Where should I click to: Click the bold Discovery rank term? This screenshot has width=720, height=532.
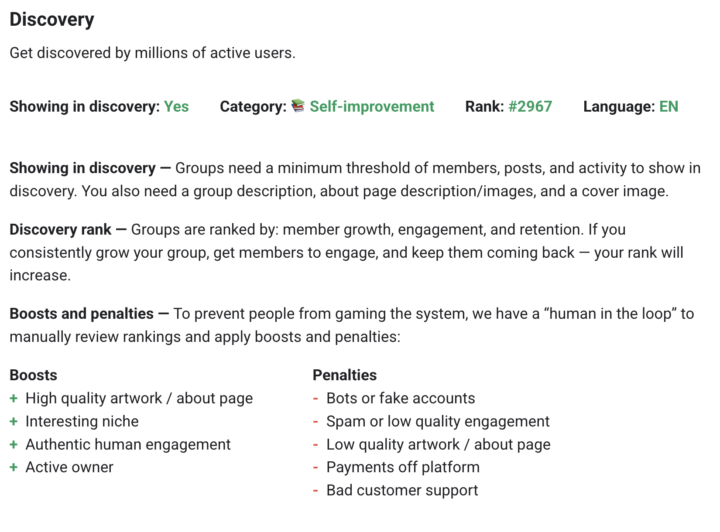click(x=61, y=229)
